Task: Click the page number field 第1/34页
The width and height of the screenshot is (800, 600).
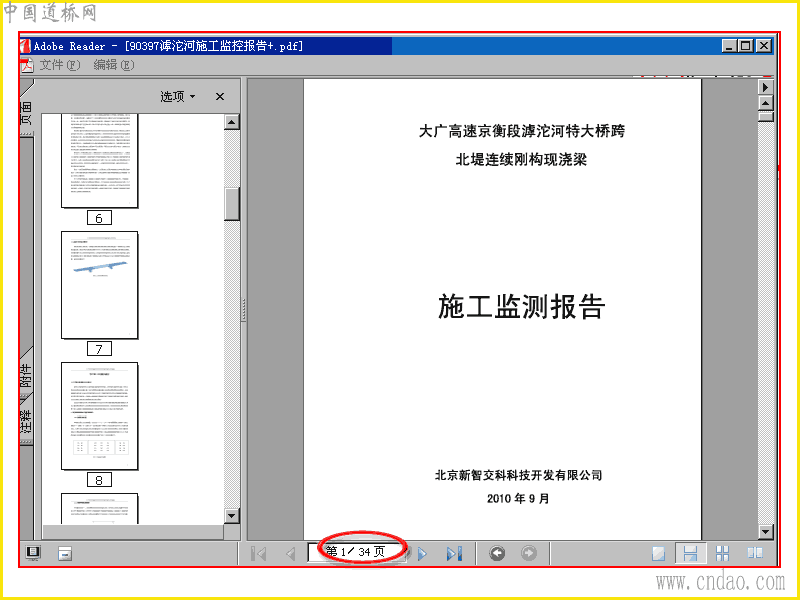Action: tap(356, 552)
